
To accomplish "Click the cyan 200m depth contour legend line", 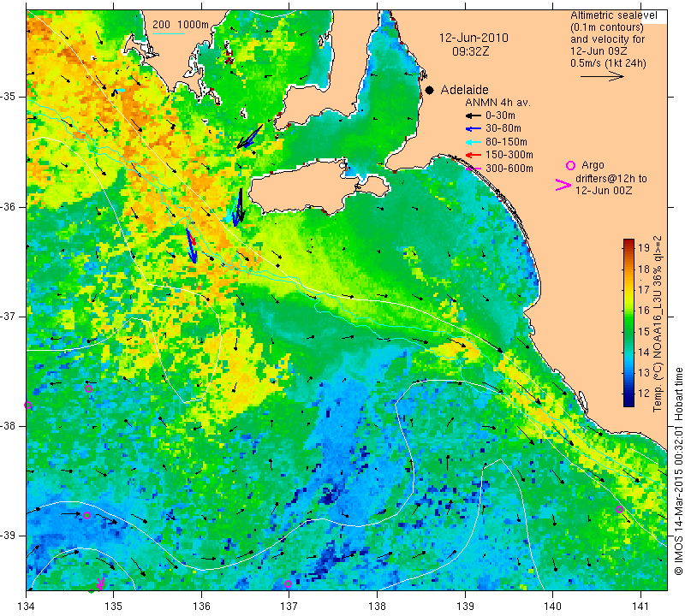I will coord(169,33).
